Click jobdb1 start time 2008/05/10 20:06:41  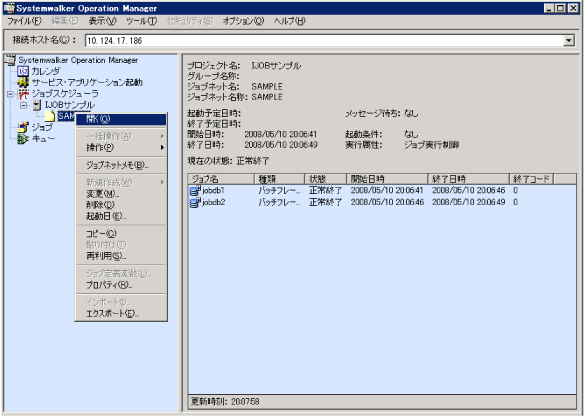387,191
